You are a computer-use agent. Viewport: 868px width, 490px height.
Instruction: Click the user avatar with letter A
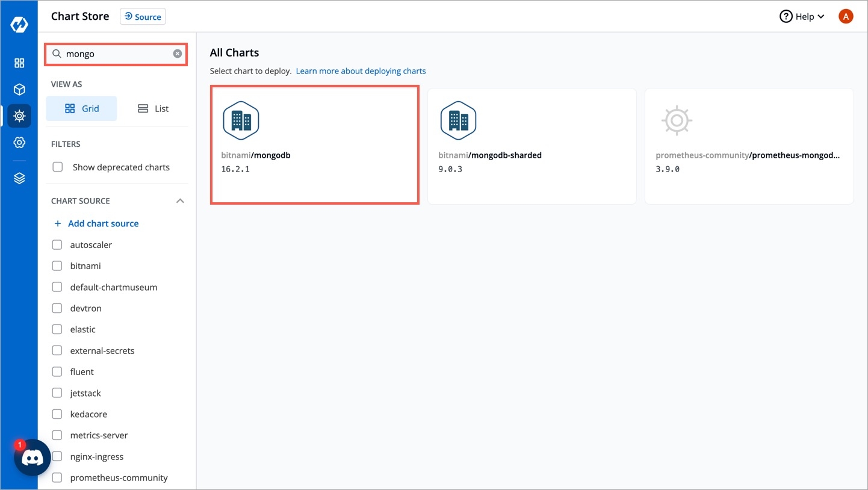pyautogui.click(x=846, y=17)
